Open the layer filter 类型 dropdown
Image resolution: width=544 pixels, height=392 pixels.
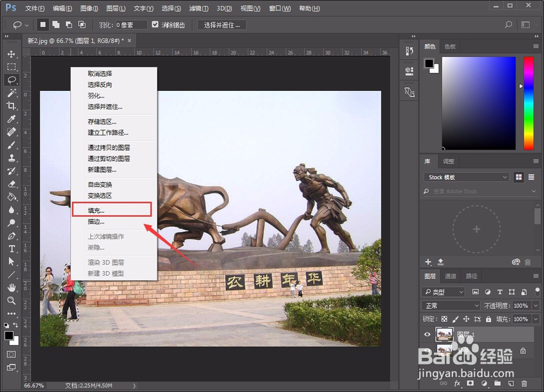443,292
